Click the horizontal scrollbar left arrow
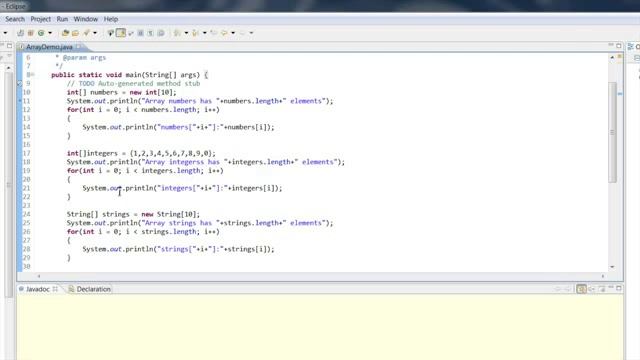 (39, 276)
